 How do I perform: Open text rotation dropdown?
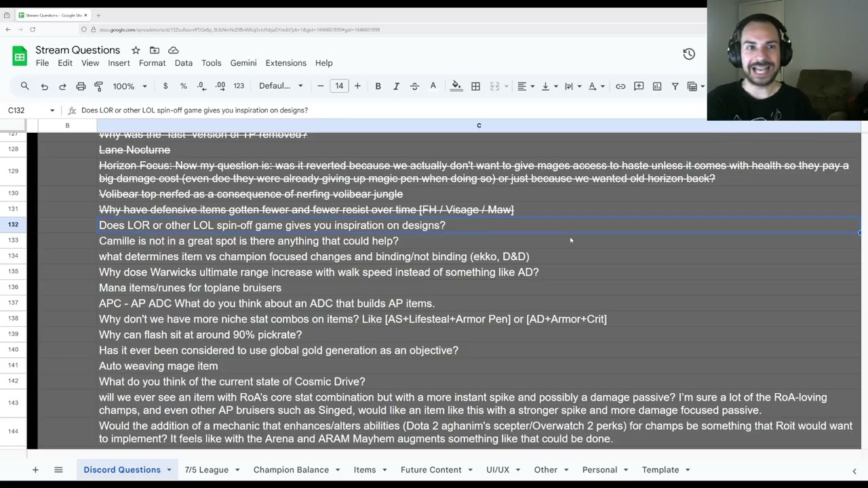pyautogui.click(x=596, y=86)
